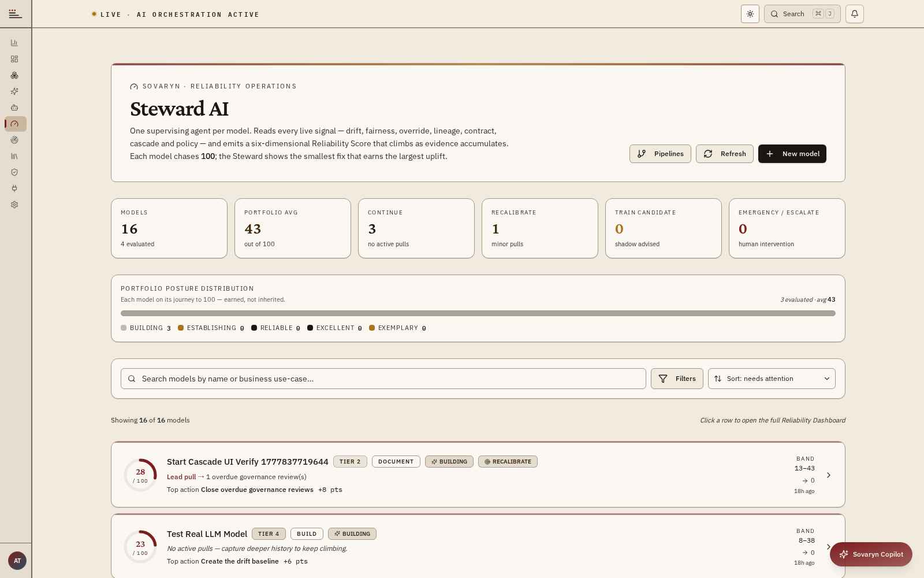924x578 pixels.
Task: Focus the Search models by name field
Action: (x=383, y=379)
